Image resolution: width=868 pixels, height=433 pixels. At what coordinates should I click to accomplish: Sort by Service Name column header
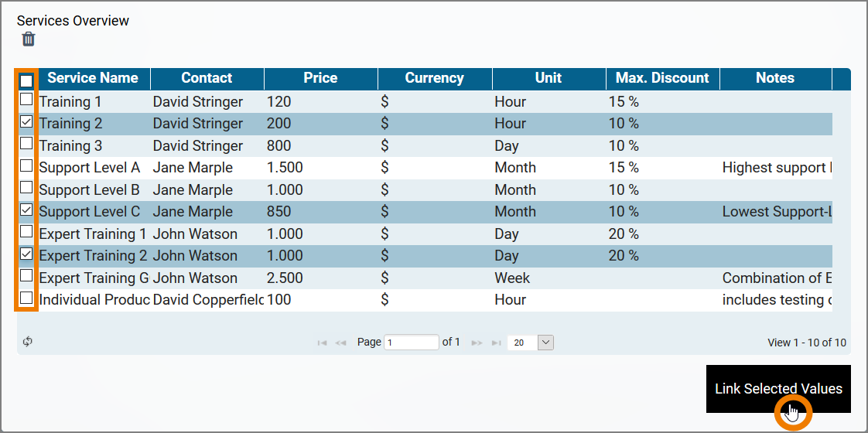(x=93, y=78)
